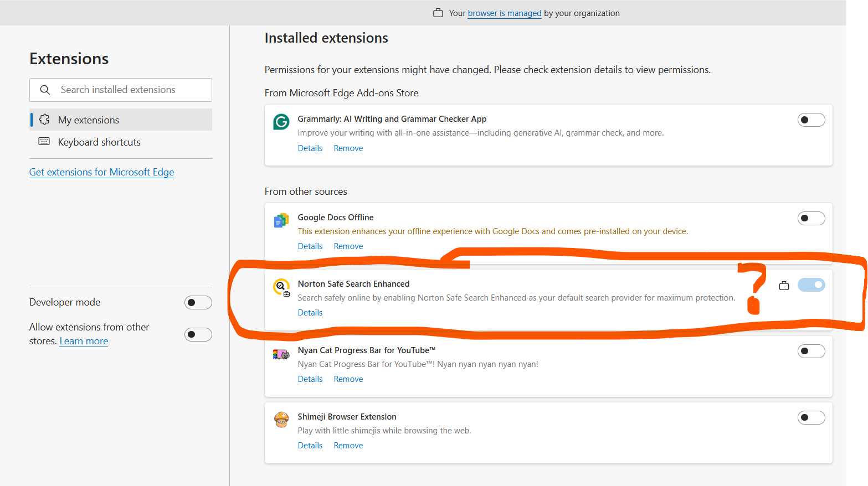
Task: Open Grammarly Details link
Action: tap(310, 148)
